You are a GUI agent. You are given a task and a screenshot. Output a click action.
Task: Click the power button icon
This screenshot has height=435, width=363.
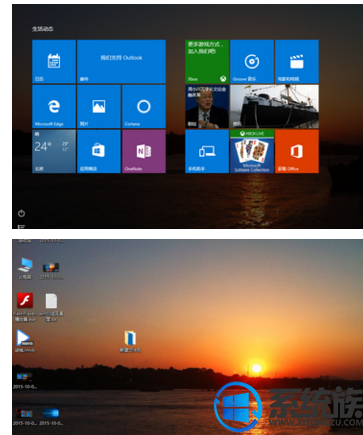click(x=21, y=213)
